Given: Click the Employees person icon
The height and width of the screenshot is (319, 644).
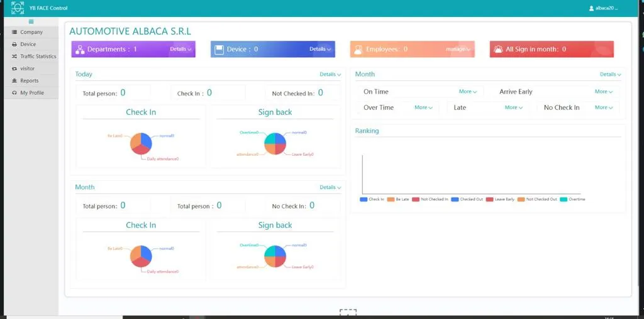Looking at the screenshot, I should [x=357, y=49].
